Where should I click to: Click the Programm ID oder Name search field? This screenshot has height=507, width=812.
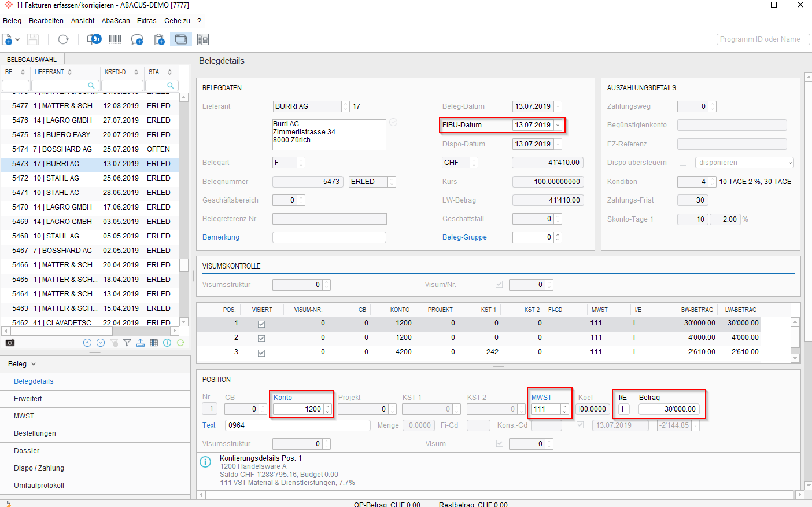click(x=763, y=39)
